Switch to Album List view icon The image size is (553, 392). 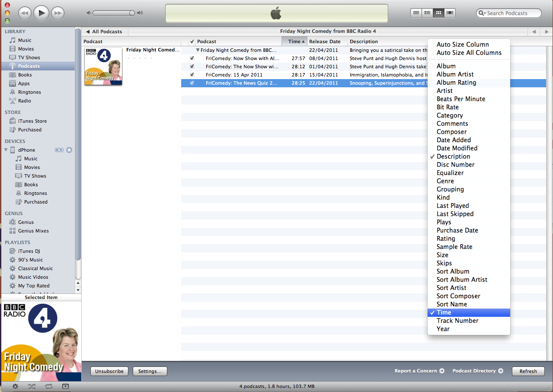tap(427, 13)
